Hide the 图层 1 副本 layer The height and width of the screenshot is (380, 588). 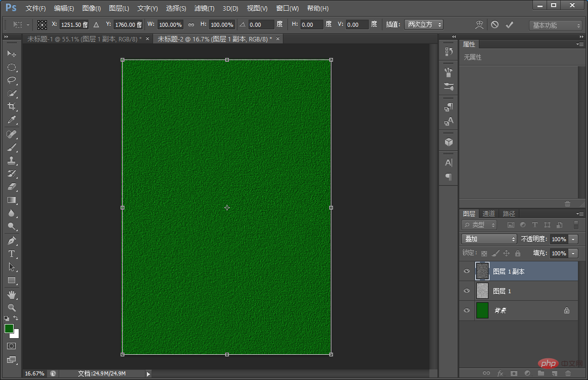[x=467, y=272]
